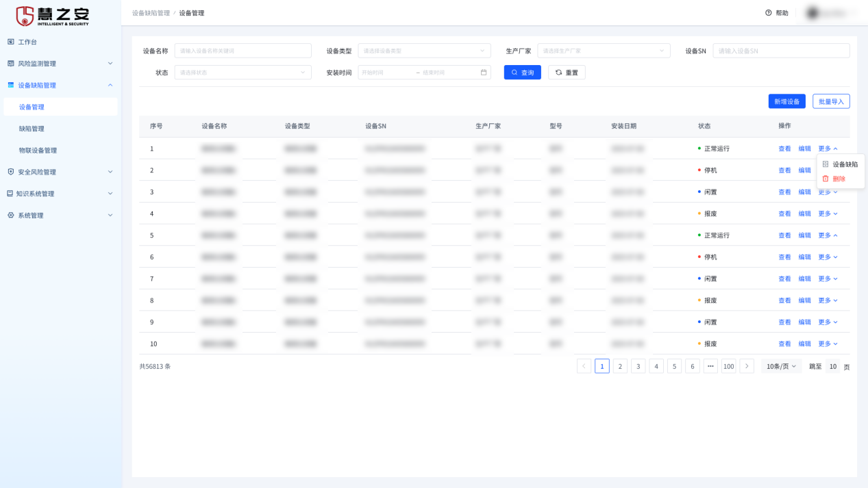
Task: Open 物联设备管理 in the sidebar
Action: pos(38,151)
